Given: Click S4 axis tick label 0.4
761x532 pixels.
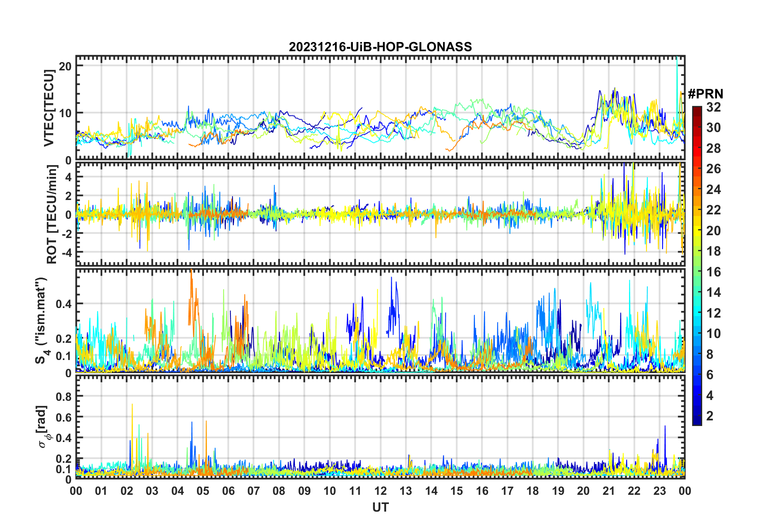Looking at the screenshot, I should [x=64, y=304].
